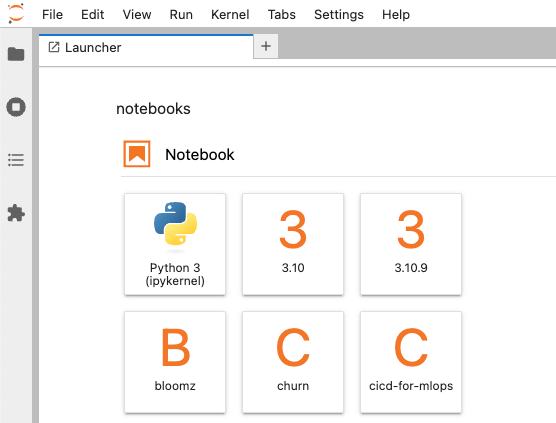Screen dimensions: 556x423
Task: Open the File Browser folder icon
Action: (x=16, y=54)
